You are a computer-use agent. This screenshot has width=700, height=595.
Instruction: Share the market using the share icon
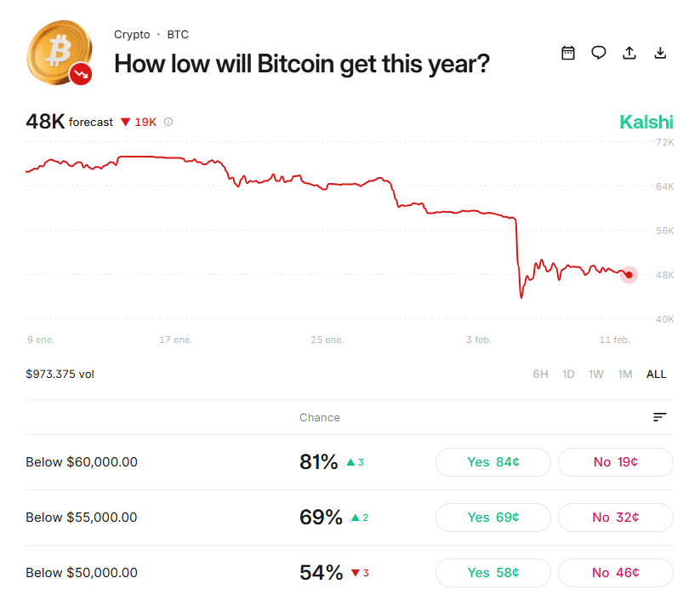pyautogui.click(x=629, y=52)
